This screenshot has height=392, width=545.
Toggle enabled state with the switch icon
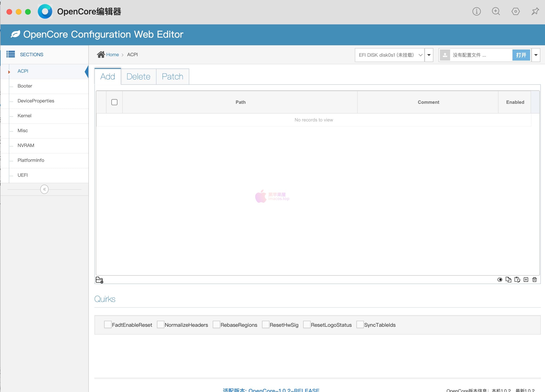(x=500, y=279)
